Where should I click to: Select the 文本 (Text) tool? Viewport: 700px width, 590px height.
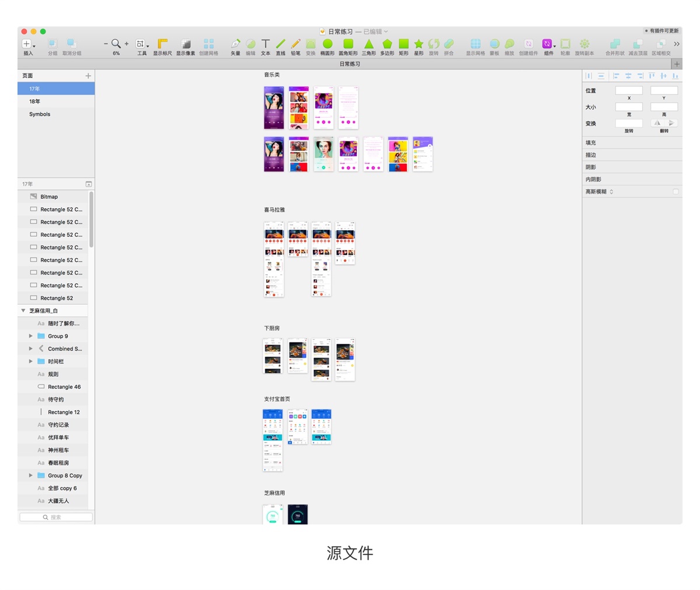point(265,44)
